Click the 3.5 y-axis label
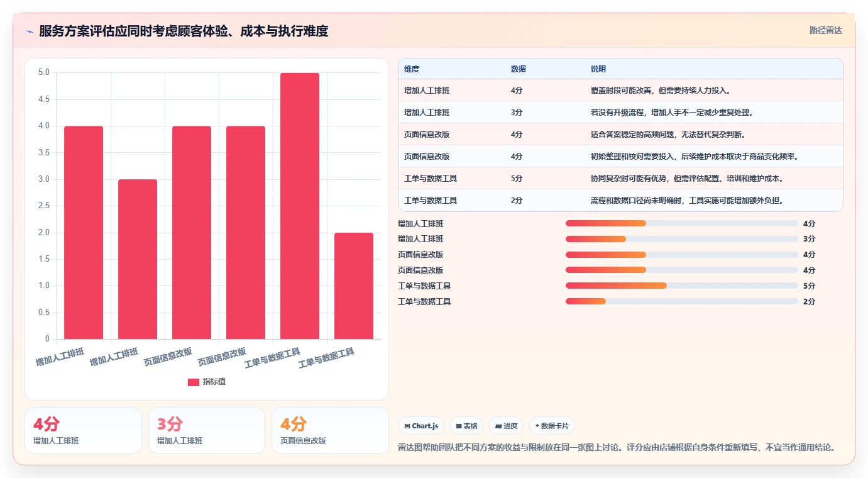The image size is (868, 478). click(44, 152)
